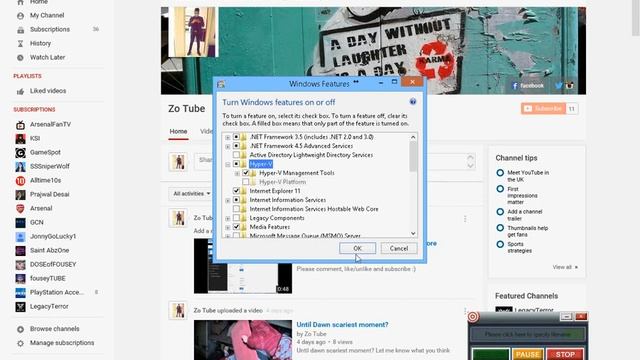Toggle .NET Framework 3.5 checkbox

[x=236, y=137]
